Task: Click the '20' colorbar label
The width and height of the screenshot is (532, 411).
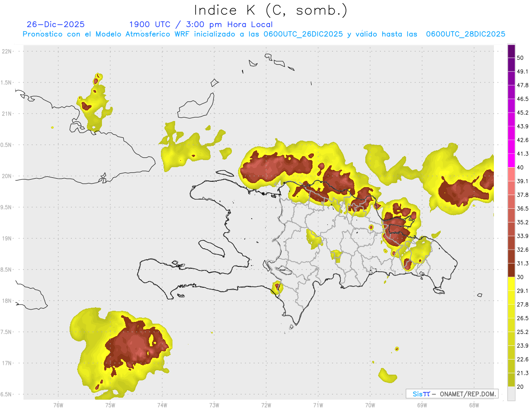Action: pyautogui.click(x=520, y=387)
